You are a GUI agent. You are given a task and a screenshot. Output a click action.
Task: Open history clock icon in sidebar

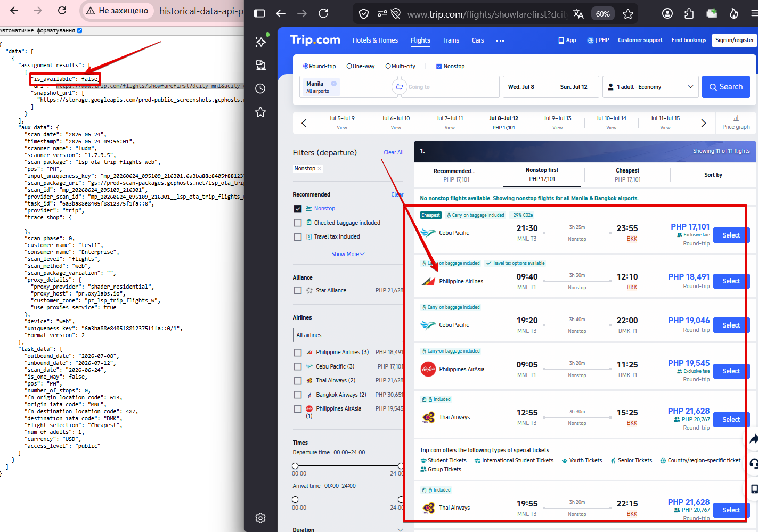[260, 88]
